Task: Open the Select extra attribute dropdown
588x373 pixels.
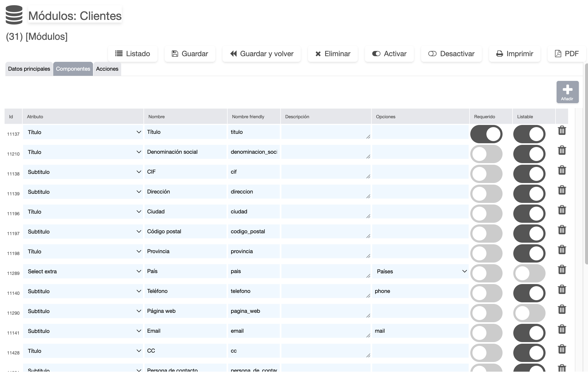Action: click(83, 271)
